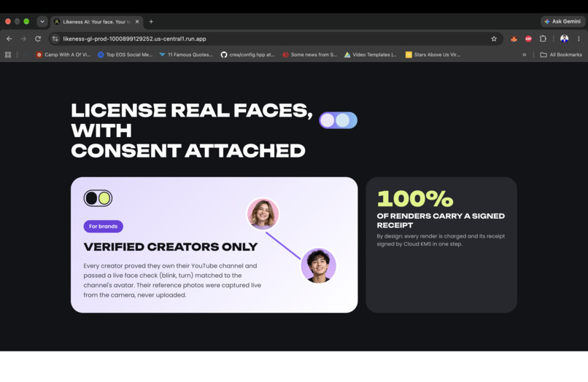588x382 pixels.
Task: Close the Likeness AI tab
Action: [x=137, y=22]
